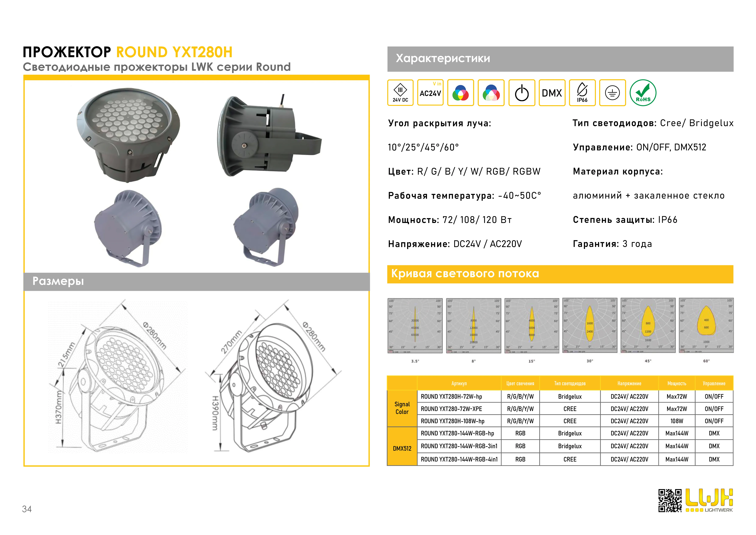756x535 pixels.
Task: Select the 45° light distribution chart
Action: tap(648, 325)
